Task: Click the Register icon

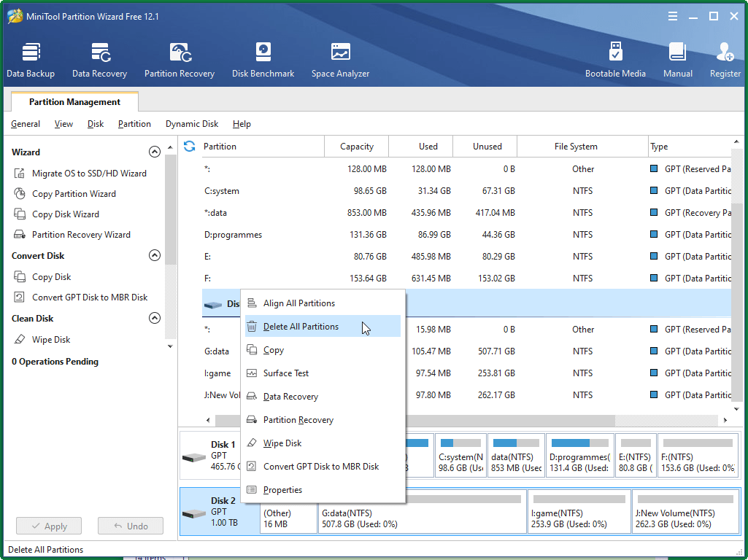Action: tap(725, 60)
